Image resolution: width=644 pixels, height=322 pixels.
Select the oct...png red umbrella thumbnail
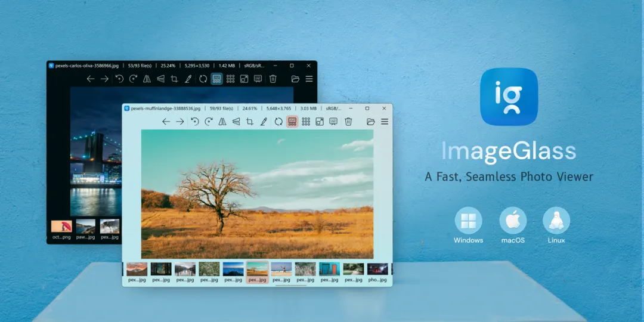61,229
